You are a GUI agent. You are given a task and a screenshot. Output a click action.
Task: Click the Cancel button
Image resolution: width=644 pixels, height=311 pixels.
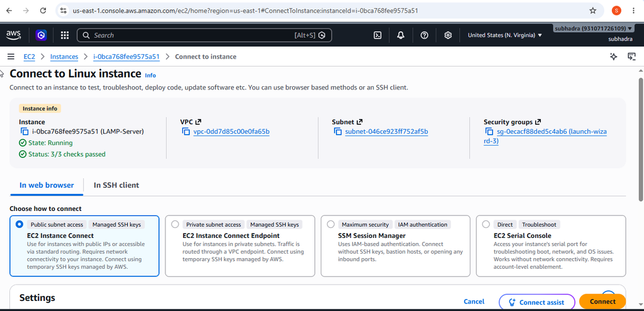(x=474, y=302)
